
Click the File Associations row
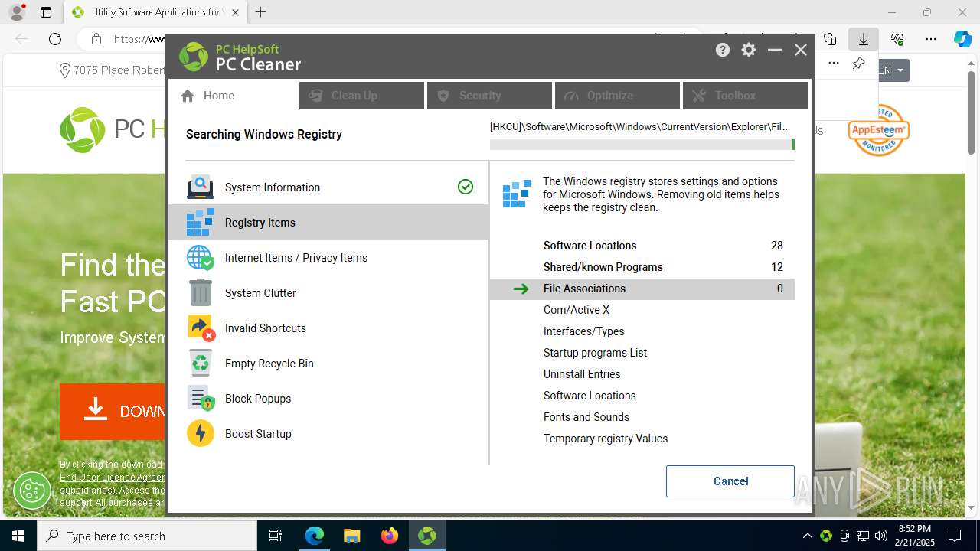[x=642, y=289]
